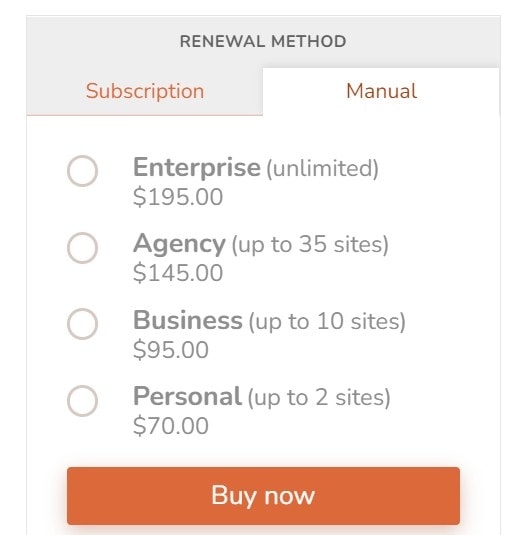Viewport: 526px width, 535px height.
Task: Click the $95.00 price text
Action: point(171,350)
